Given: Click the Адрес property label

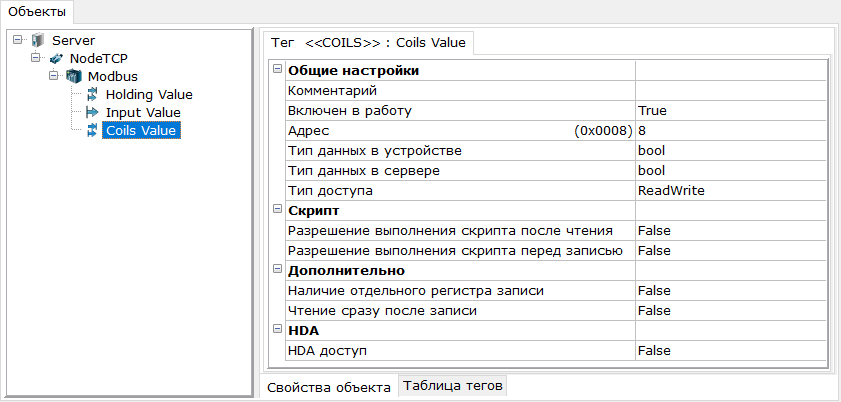Looking at the screenshot, I should pos(308,131).
